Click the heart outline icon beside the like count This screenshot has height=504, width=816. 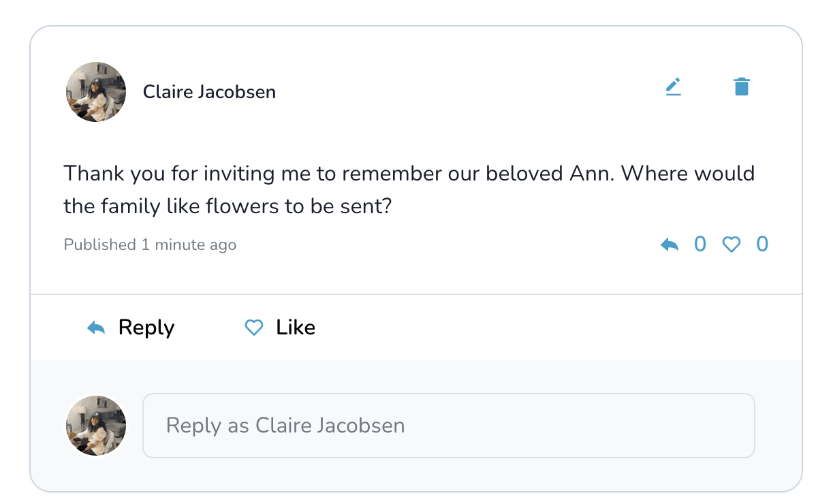[732, 244]
